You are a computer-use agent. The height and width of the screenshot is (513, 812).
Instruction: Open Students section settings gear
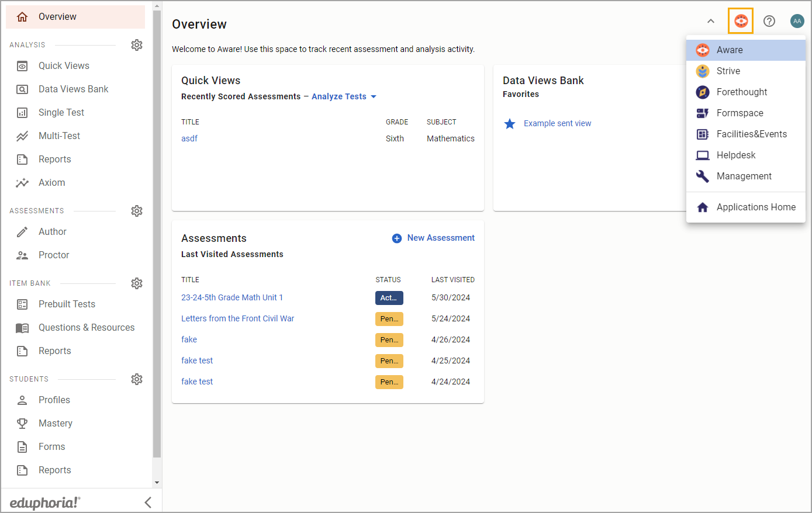137,379
